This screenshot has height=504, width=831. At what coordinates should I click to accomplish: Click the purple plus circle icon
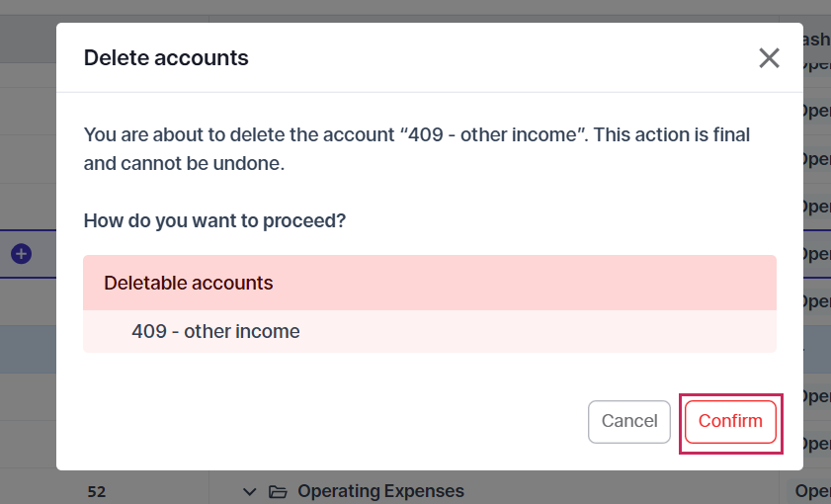21,254
